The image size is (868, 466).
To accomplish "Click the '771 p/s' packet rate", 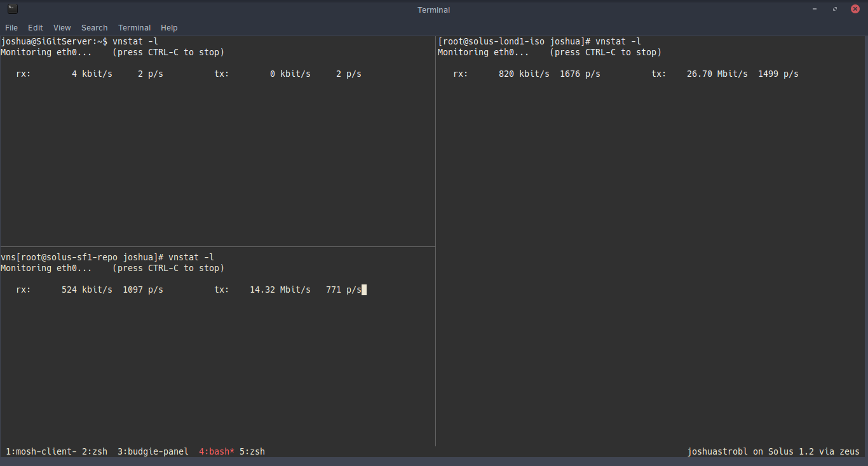I will pos(344,290).
